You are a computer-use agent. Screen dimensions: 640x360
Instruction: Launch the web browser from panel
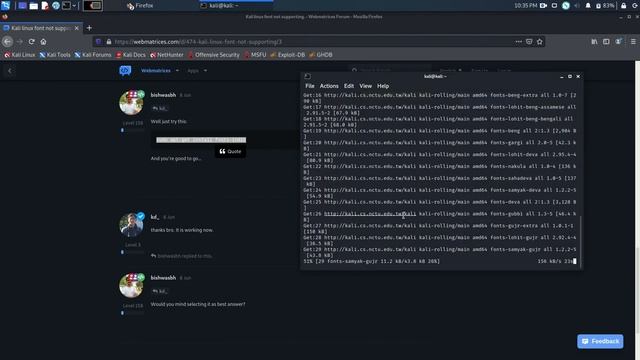point(56,6)
